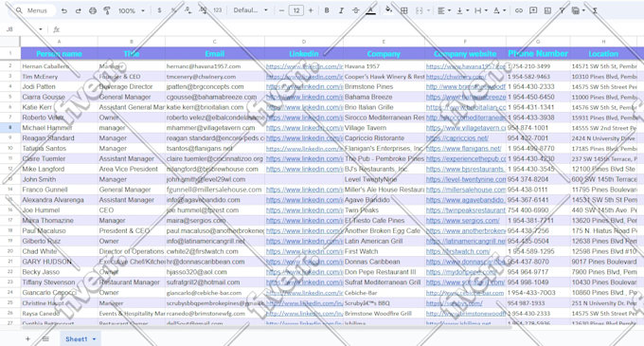Toggle bold formatting
This screenshot has height=346, width=644.
pyautogui.click(x=327, y=10)
